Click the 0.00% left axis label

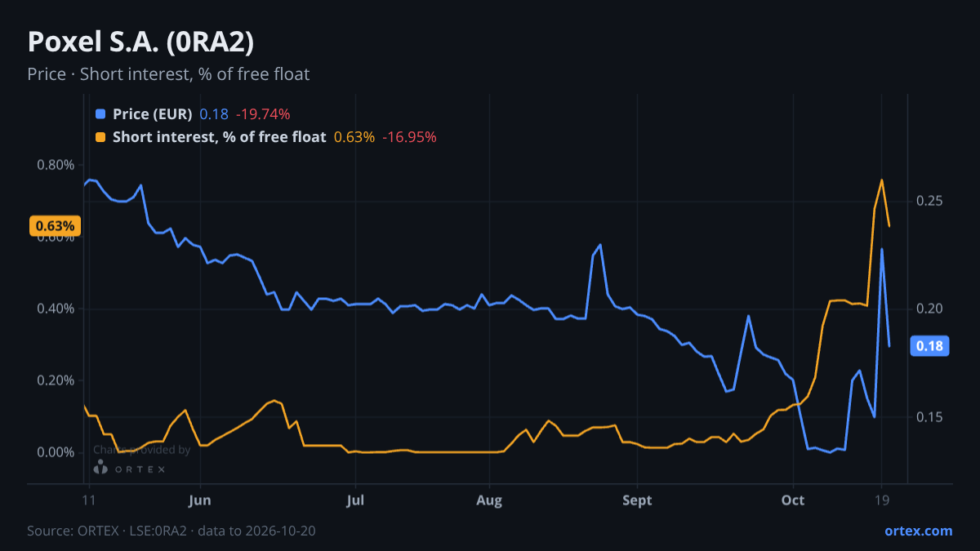coord(56,452)
